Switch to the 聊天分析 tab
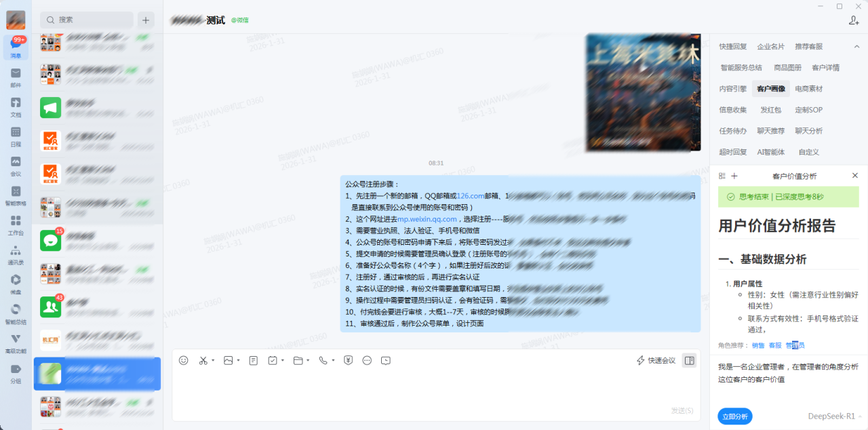Screen dimensions: 868x430 [808, 130]
